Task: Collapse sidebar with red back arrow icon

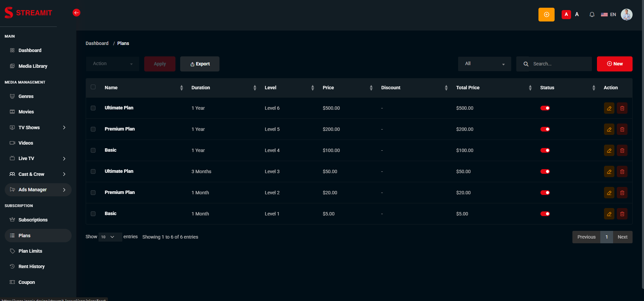Action: (76, 13)
